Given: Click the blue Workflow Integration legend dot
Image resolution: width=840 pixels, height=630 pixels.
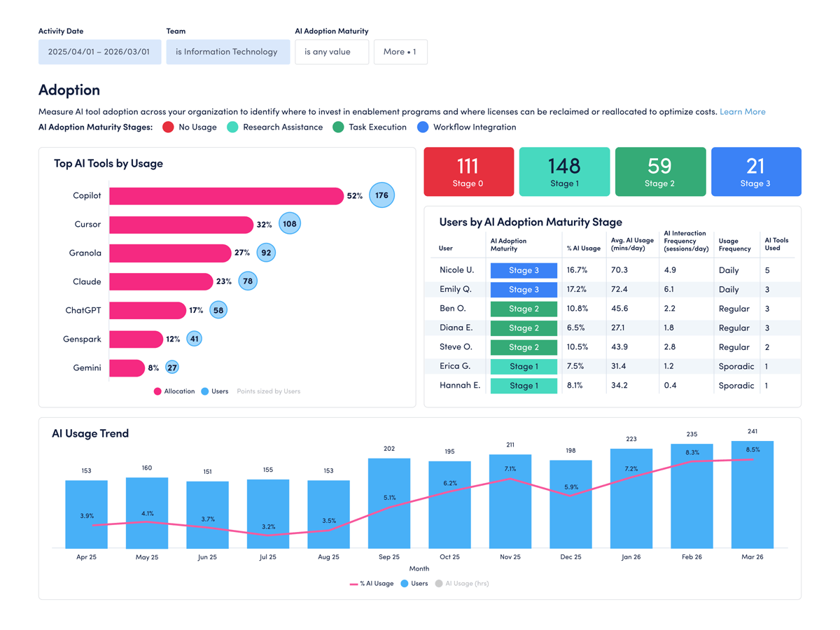Looking at the screenshot, I should 423,127.
